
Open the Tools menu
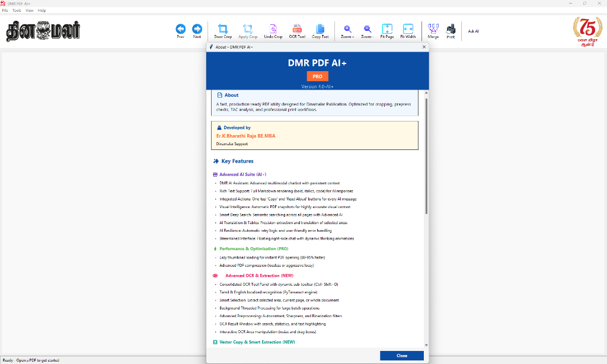tap(17, 11)
